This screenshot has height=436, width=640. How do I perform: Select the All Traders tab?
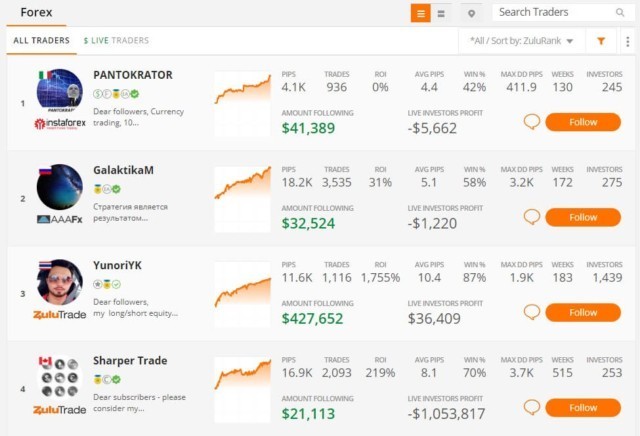pos(41,40)
